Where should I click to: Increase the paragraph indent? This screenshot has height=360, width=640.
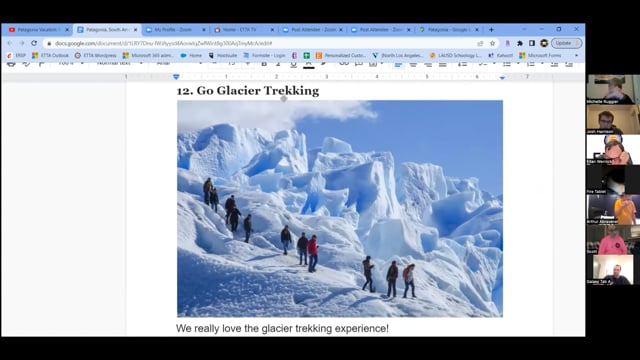(x=569, y=64)
